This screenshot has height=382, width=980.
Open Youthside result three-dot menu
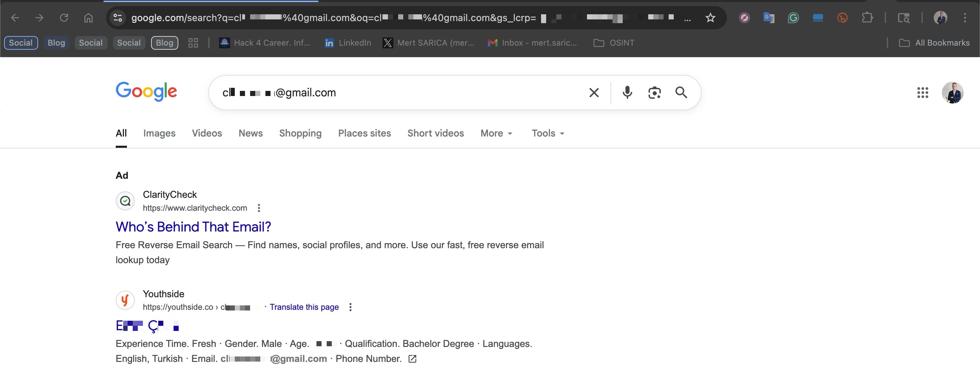coord(350,307)
